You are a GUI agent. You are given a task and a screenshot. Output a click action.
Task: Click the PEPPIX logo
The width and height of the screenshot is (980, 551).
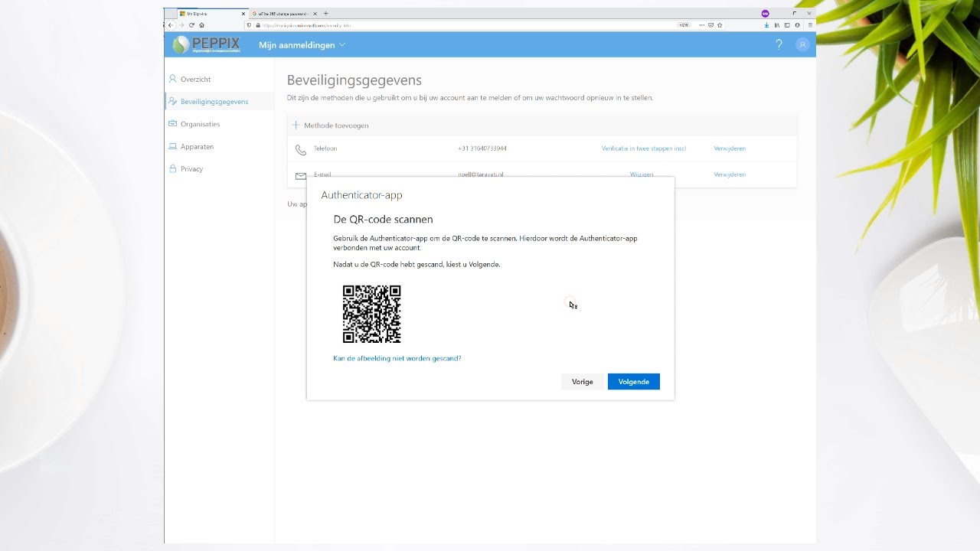coord(207,45)
